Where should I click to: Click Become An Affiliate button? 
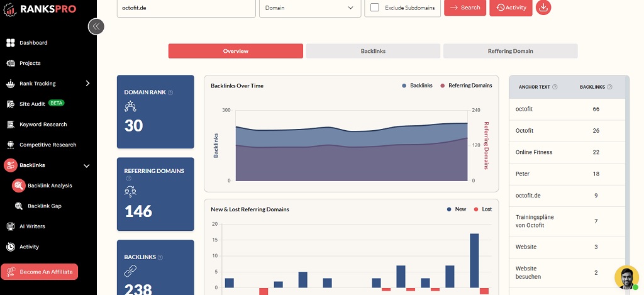(40, 272)
